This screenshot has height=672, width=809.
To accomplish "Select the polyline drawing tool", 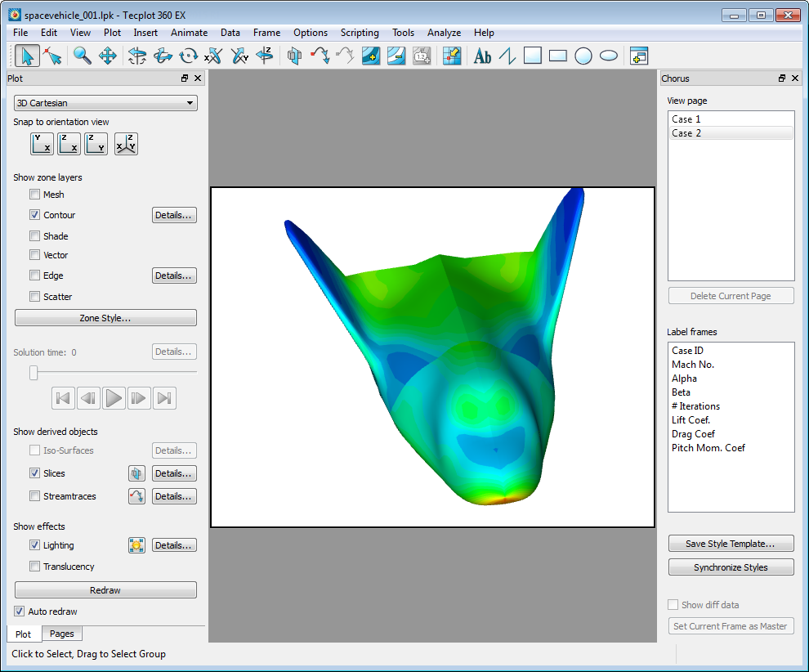I will tap(507, 56).
